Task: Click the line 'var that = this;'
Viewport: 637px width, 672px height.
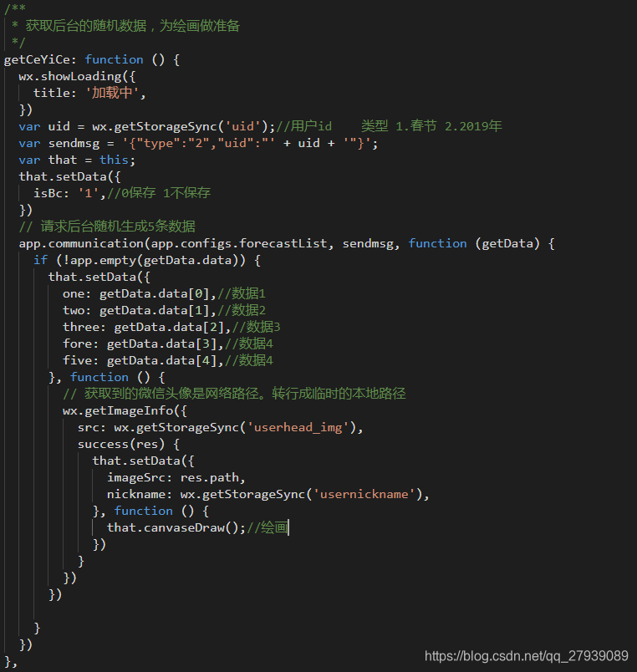Action: [x=77, y=160]
